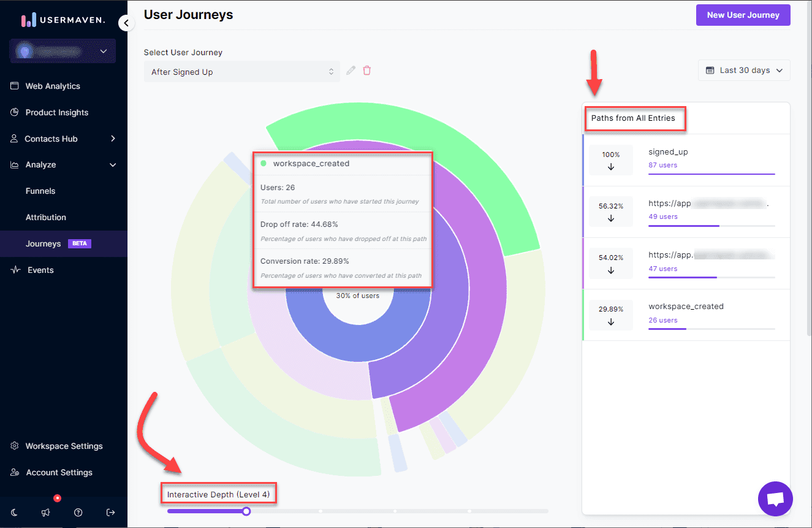Click the Usermaven logo

point(63,20)
